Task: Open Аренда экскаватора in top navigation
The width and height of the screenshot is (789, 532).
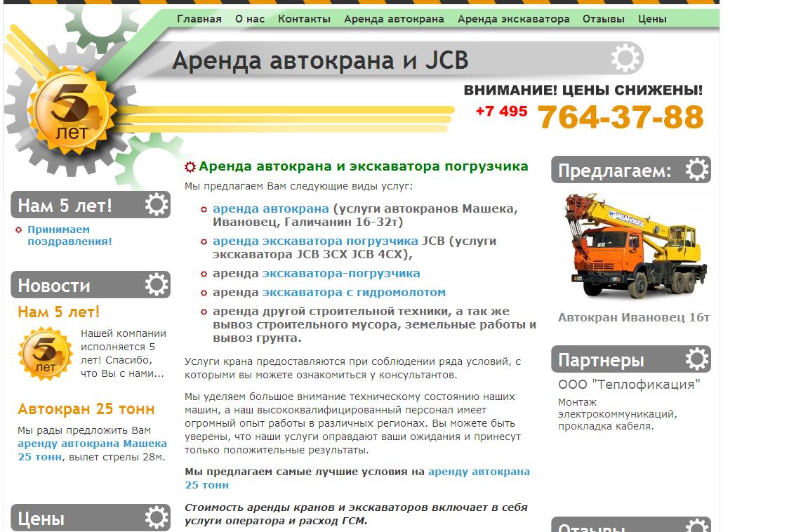Action: coord(513,19)
